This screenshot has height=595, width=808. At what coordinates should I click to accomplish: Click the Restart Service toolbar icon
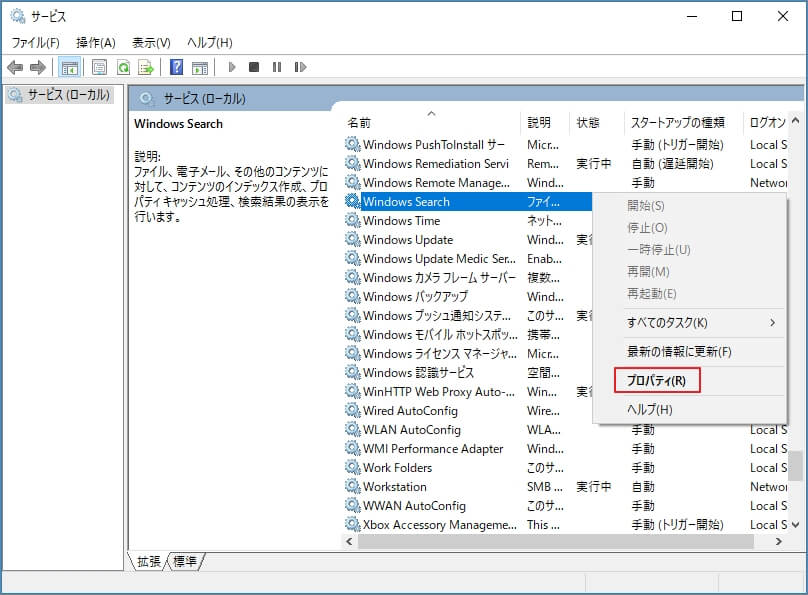click(300, 67)
